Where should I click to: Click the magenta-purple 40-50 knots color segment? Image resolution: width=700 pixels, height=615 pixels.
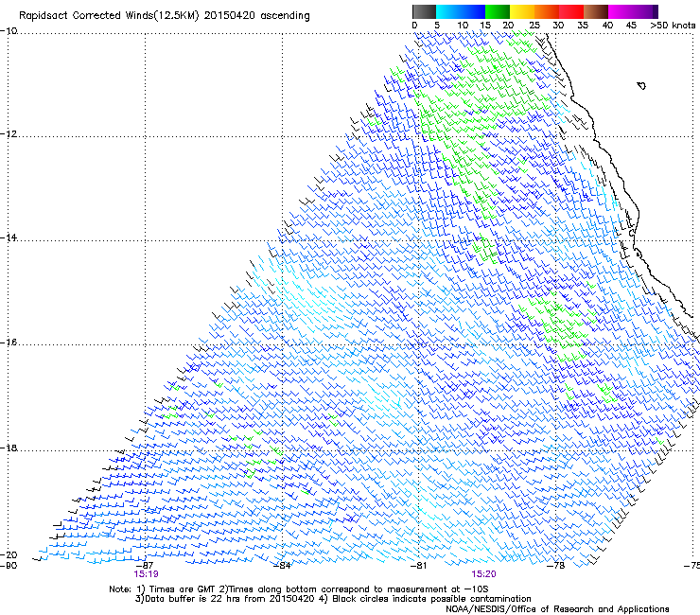tap(633, 11)
